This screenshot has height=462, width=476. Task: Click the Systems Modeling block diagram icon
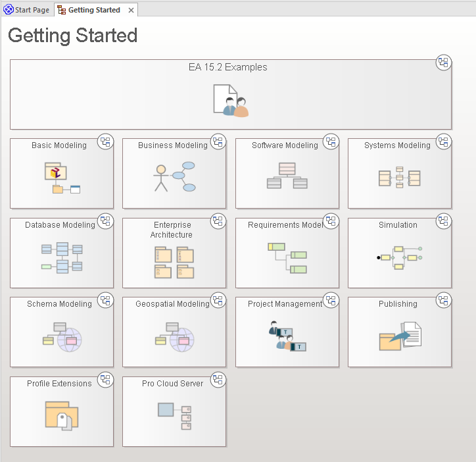(x=399, y=178)
